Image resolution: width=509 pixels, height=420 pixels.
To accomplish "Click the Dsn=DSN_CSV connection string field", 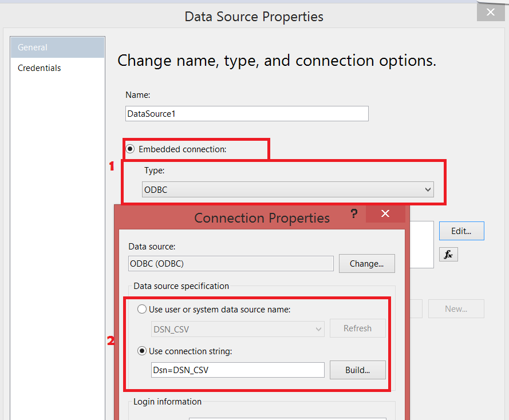I will pos(238,370).
